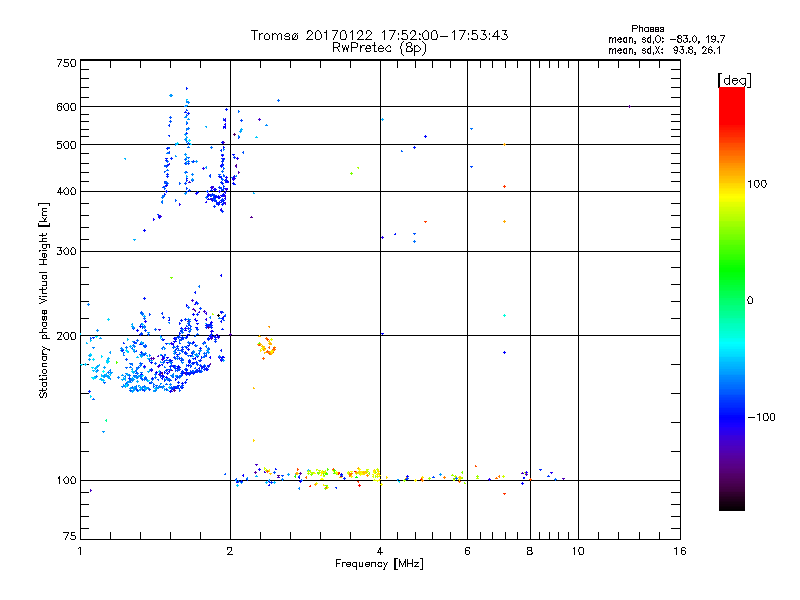The width and height of the screenshot is (800, 600).
Task: Click the 'Phases' header label
Action: pos(647,29)
